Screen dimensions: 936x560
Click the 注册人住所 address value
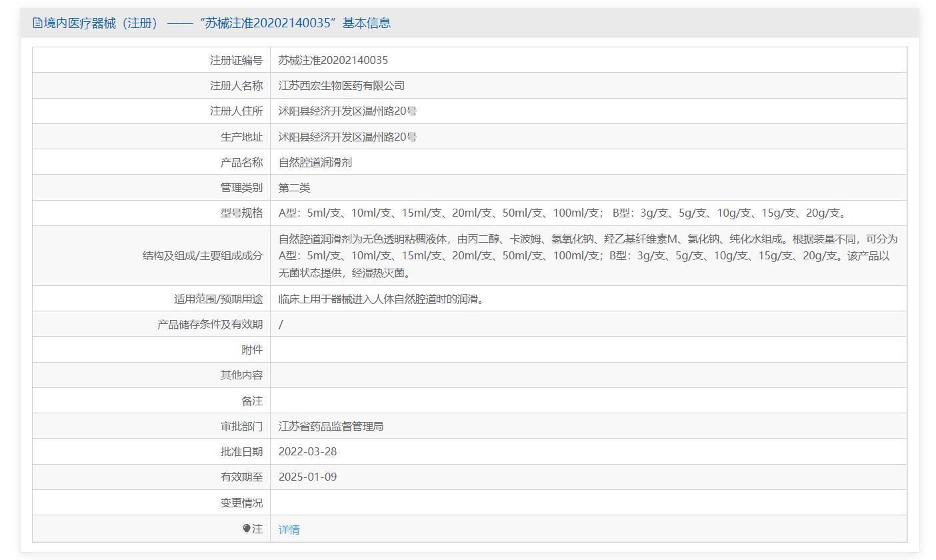click(x=347, y=111)
